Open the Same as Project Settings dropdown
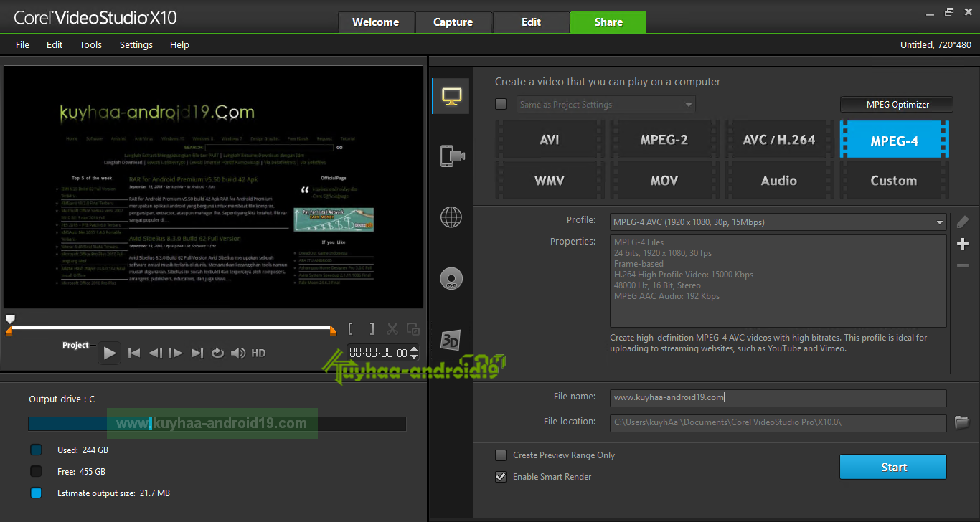 point(689,105)
